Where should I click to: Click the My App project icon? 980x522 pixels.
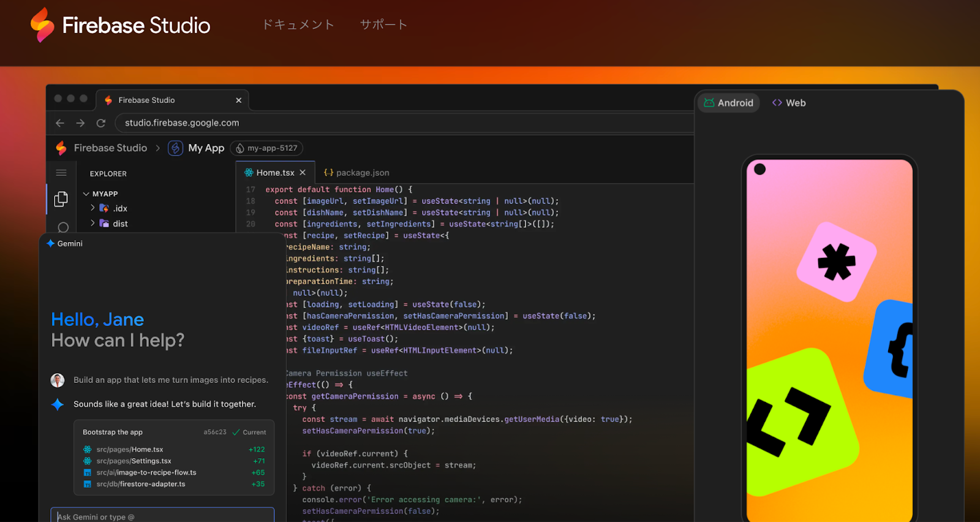[x=176, y=148]
